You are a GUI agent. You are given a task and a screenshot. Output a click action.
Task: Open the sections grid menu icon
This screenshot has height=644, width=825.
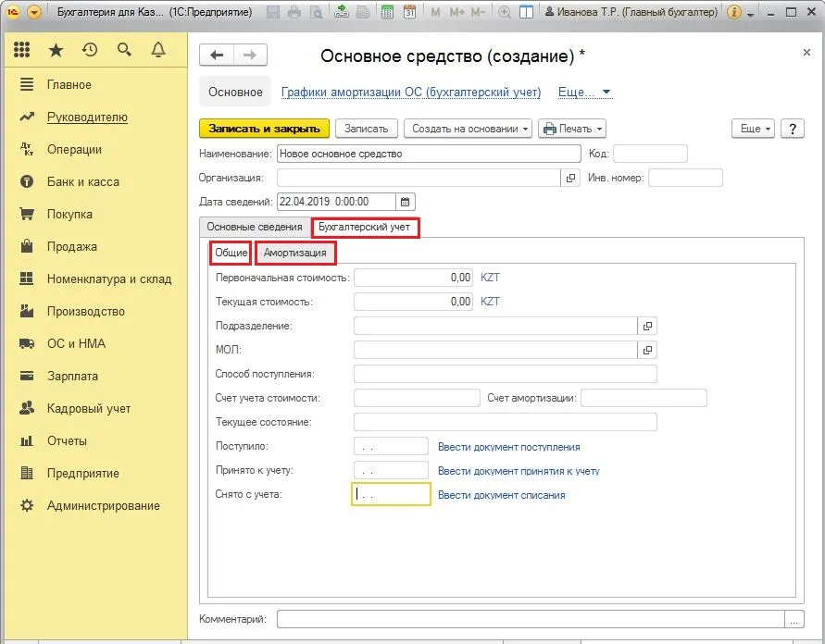[x=21, y=50]
